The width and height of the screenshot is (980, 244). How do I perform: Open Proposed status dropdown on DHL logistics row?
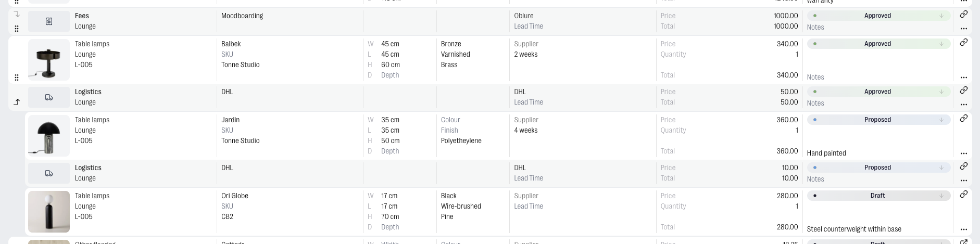click(878, 168)
